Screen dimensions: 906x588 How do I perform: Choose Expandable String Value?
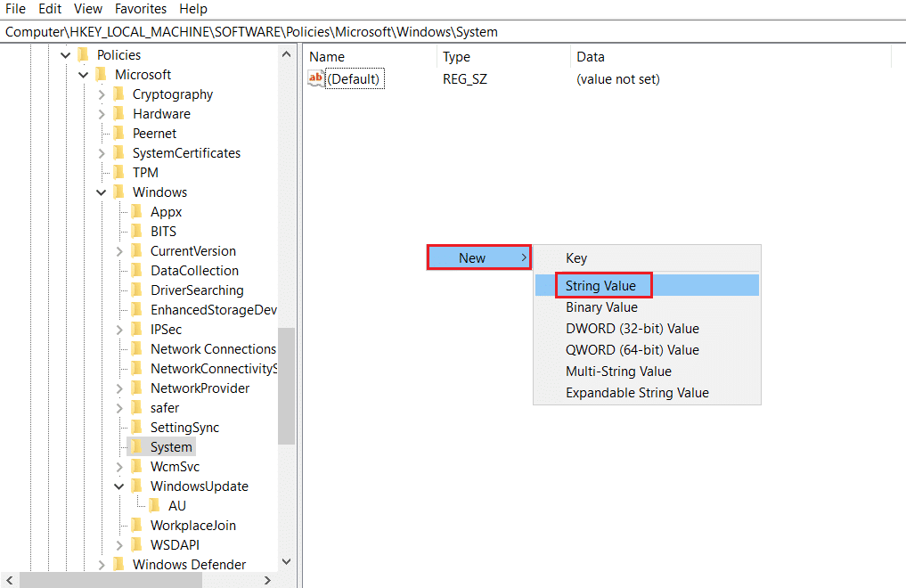pyautogui.click(x=647, y=393)
